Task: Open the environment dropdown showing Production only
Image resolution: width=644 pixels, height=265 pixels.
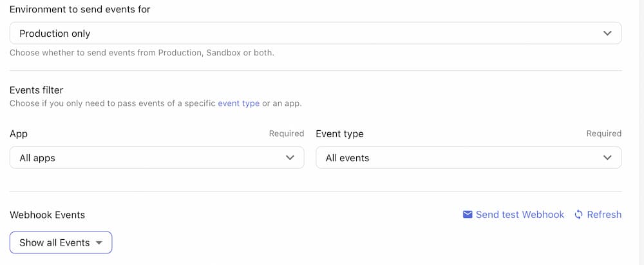Action: click(x=315, y=34)
